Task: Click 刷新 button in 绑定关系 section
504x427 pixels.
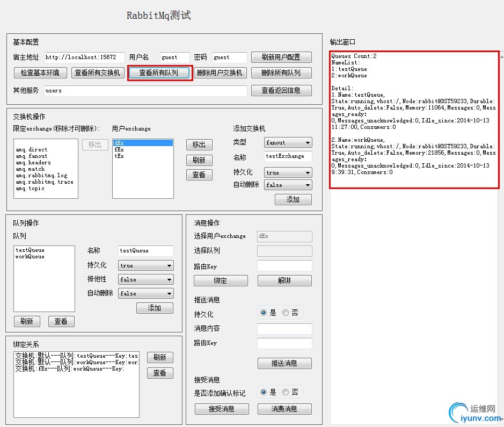Action: [160, 357]
